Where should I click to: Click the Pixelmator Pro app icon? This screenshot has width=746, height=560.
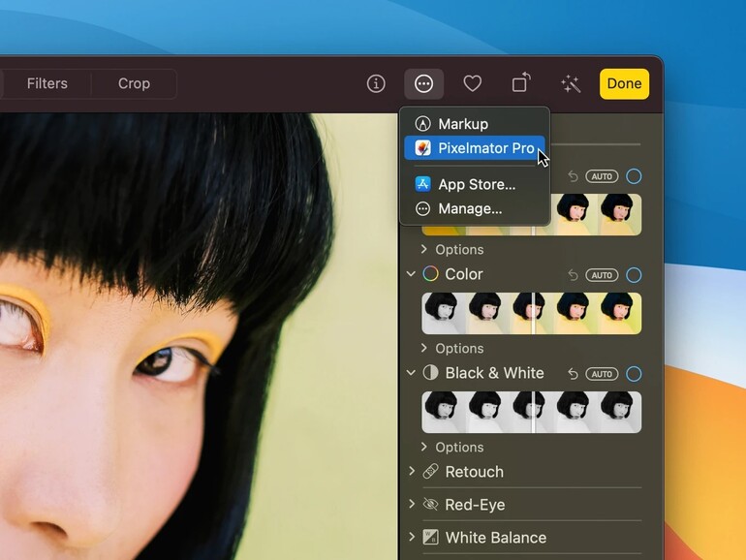coord(422,148)
